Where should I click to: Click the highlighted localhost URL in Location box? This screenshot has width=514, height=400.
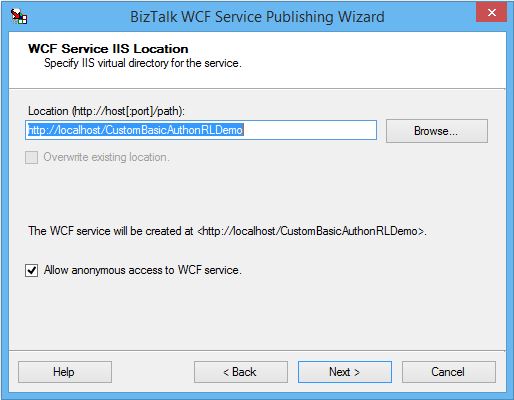[135, 130]
